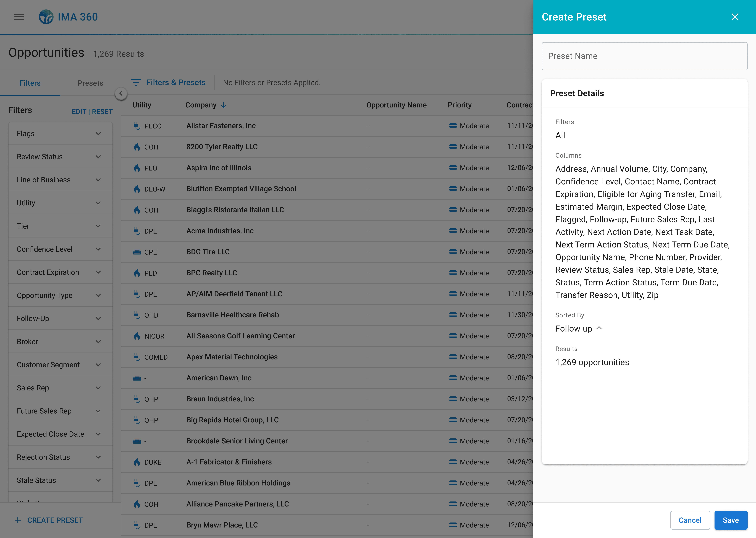Screen dimensions: 756x538
Task: Save the new preset
Action: click(x=731, y=520)
